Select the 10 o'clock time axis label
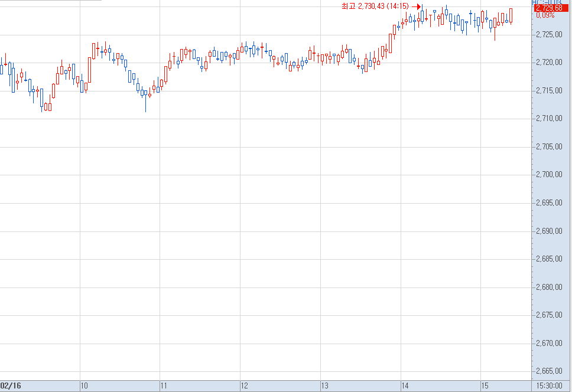 pos(84,386)
